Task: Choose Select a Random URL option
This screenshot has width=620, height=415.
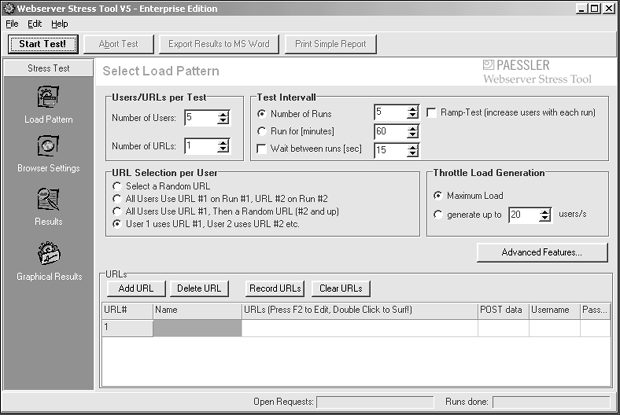Action: coord(118,187)
